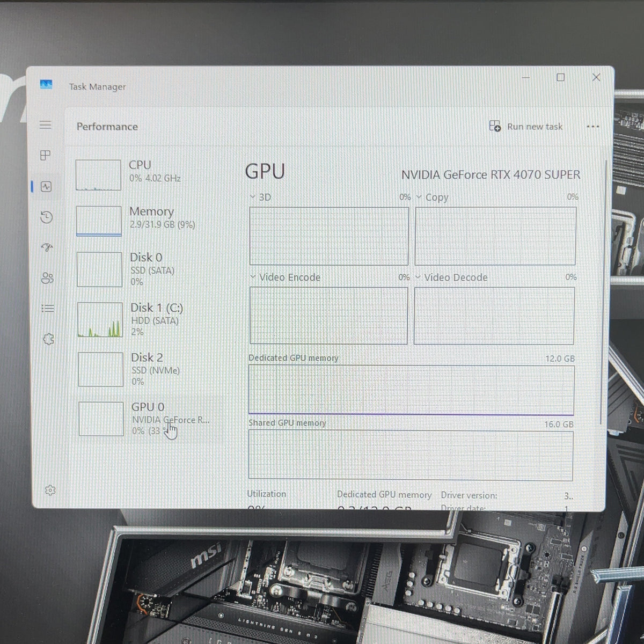
Task: Select Disk 2 SSD (NVMe) entry
Action: click(x=150, y=369)
